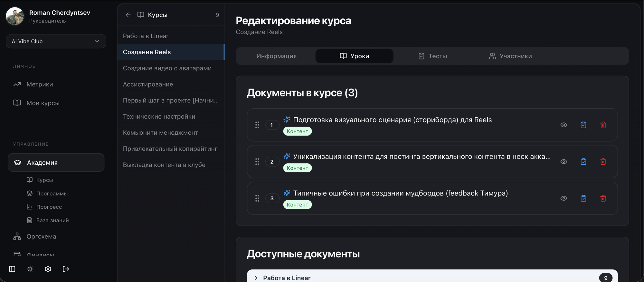Screen dimensions: 644x282
Task: Delete Уникализация контента with the trash icon
Action: click(x=603, y=161)
